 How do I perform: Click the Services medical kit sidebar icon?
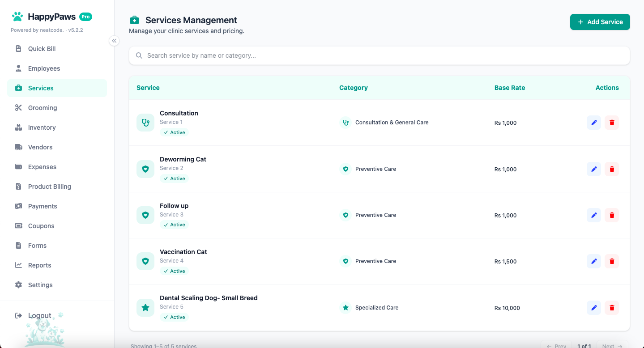click(18, 88)
